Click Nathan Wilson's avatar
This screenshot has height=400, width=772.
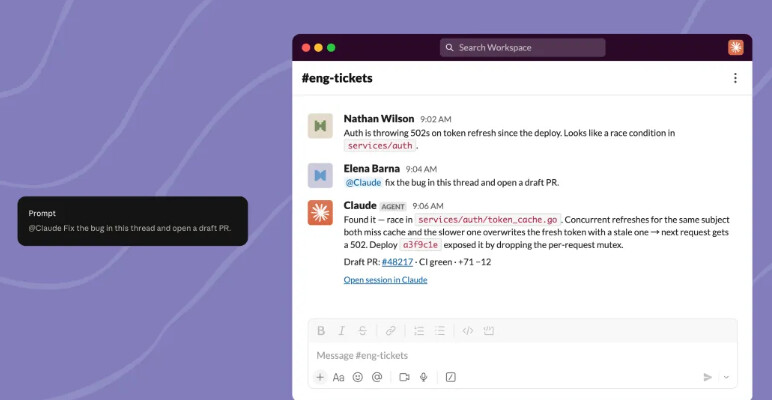pos(320,126)
